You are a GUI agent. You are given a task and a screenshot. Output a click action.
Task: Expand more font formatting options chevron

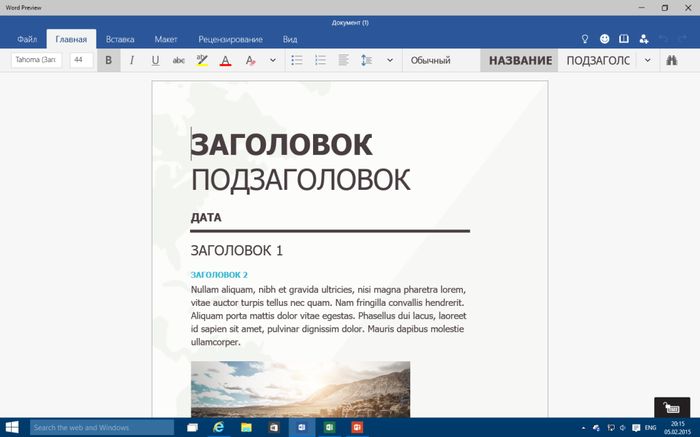pos(273,60)
